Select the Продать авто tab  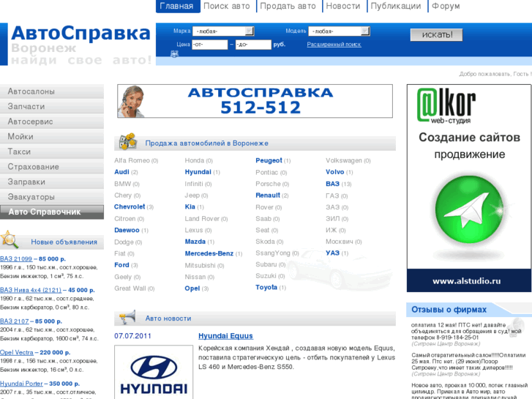[x=288, y=6]
